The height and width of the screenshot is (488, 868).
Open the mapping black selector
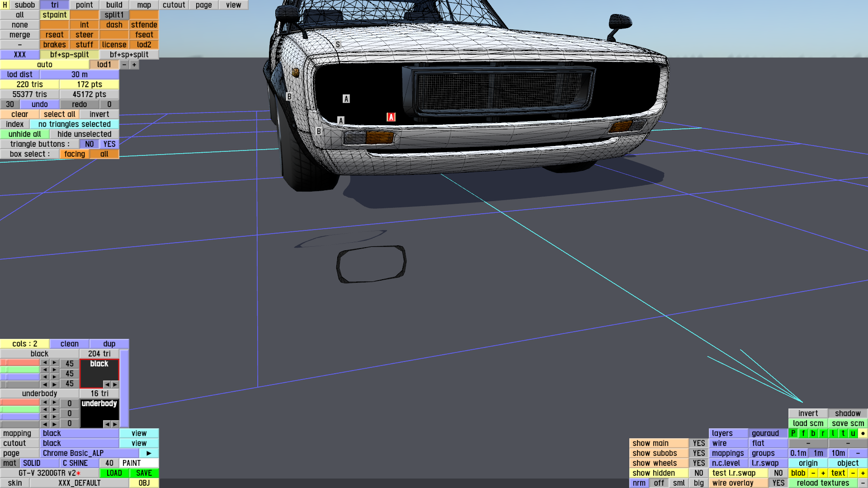click(x=79, y=433)
